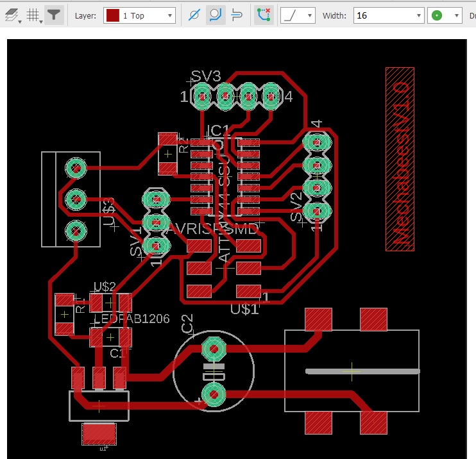Click the C2 name label
The width and height of the screenshot is (476, 459).
click(x=187, y=324)
